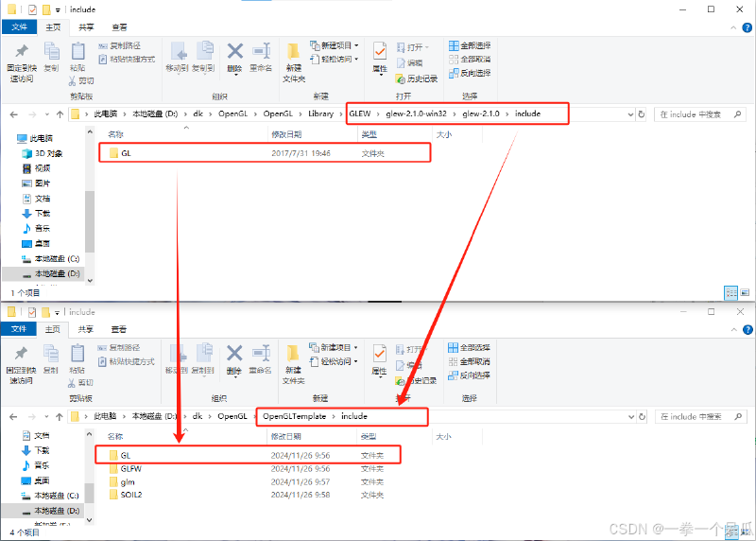Open File (文件) tab in top window
Screen dimensions: 756x541
[19, 27]
